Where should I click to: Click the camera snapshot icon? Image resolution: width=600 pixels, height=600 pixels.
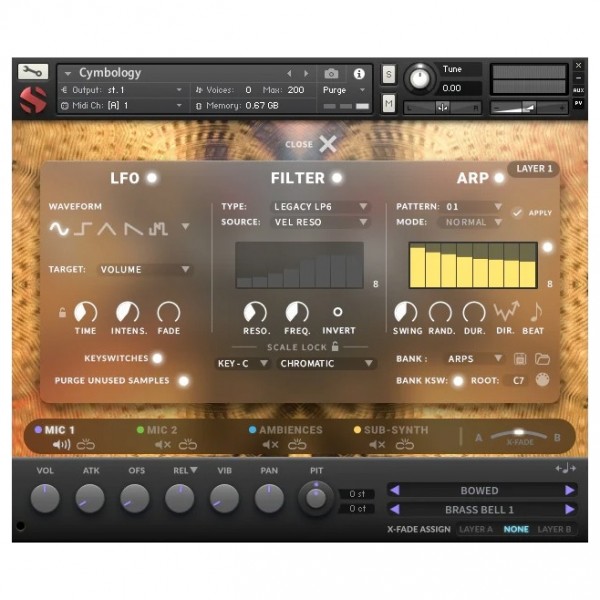331,73
